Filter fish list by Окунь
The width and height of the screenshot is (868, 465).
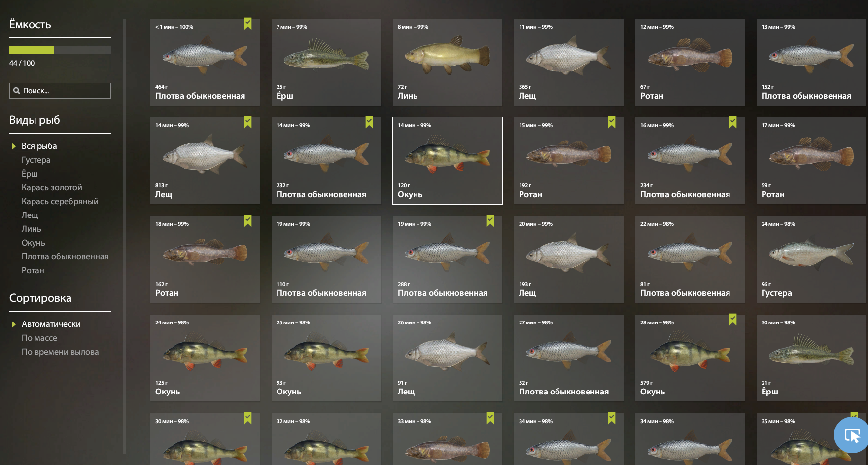coord(34,243)
